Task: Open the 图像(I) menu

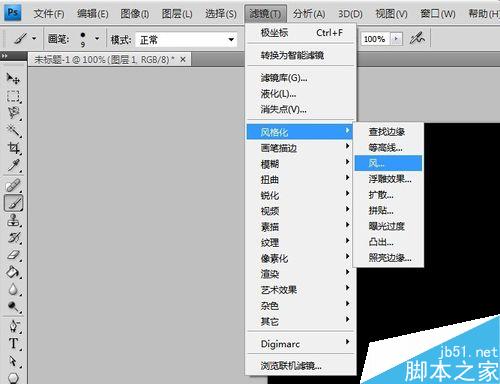Action: point(135,14)
